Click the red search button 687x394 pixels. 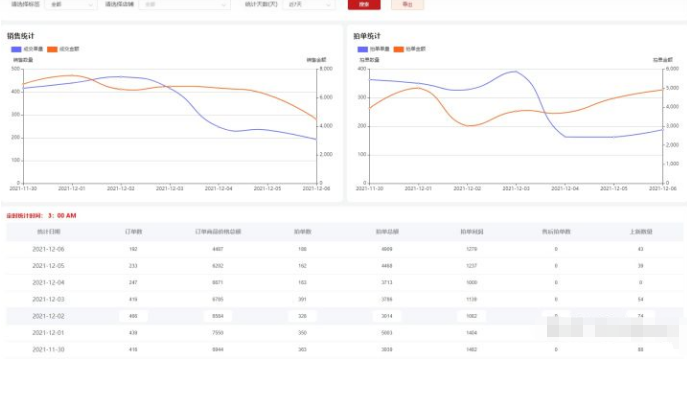click(x=364, y=4)
